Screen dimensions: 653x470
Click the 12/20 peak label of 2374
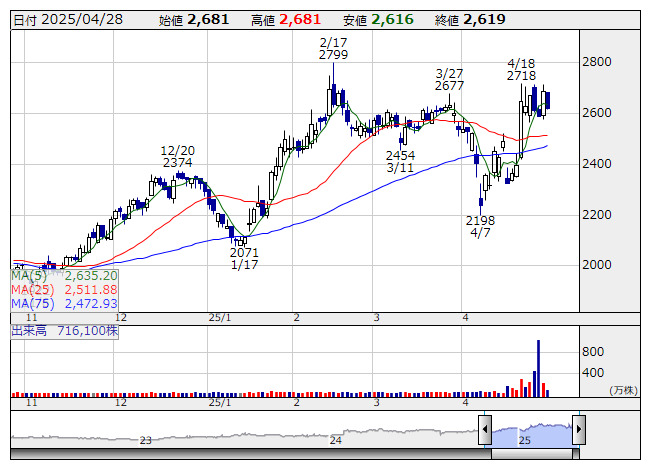pyautogui.click(x=178, y=156)
